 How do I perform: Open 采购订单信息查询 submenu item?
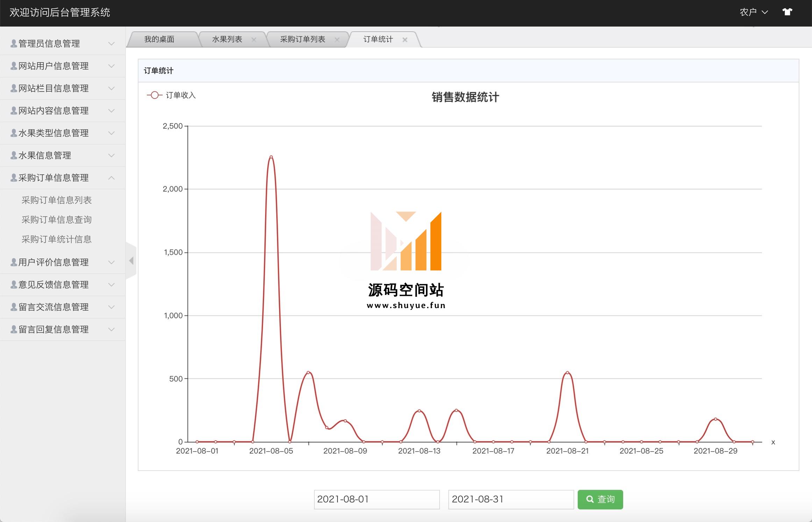[x=57, y=220]
